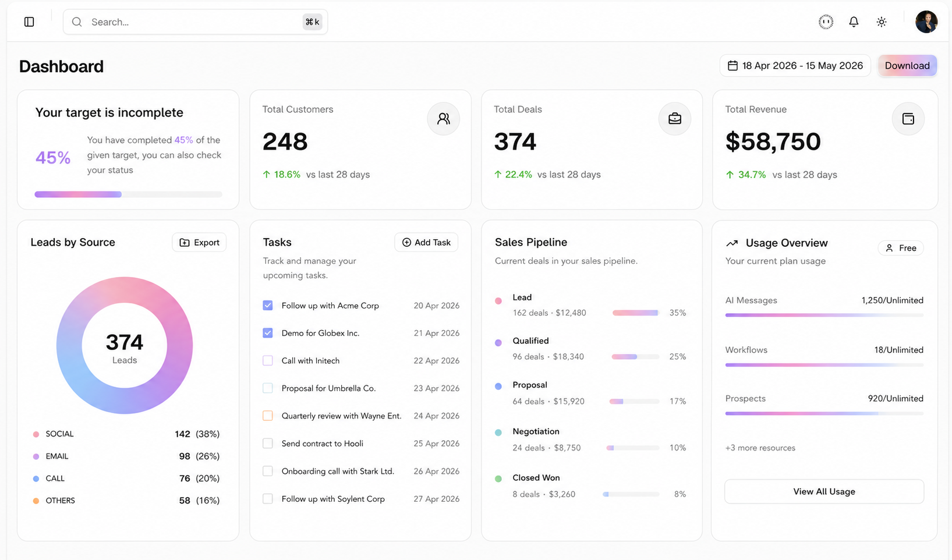952x560 pixels.
Task: Toggle the sidebar panel icon
Action: [29, 22]
